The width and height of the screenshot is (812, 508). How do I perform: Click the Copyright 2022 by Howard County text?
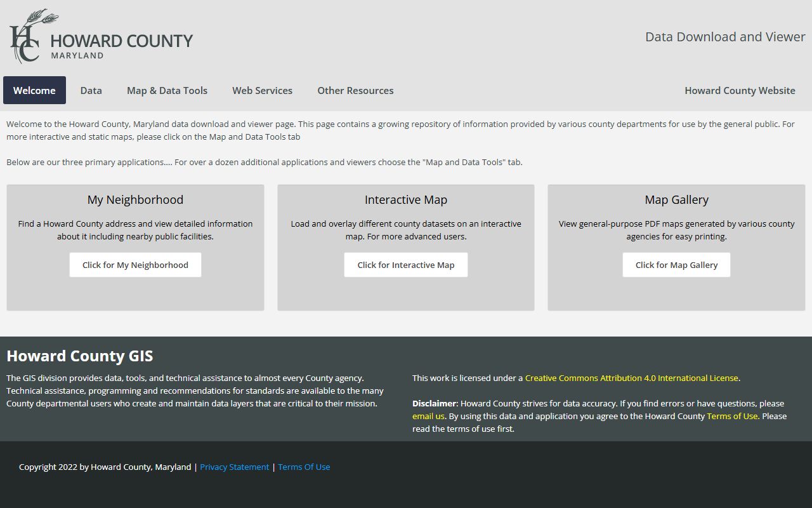click(105, 467)
